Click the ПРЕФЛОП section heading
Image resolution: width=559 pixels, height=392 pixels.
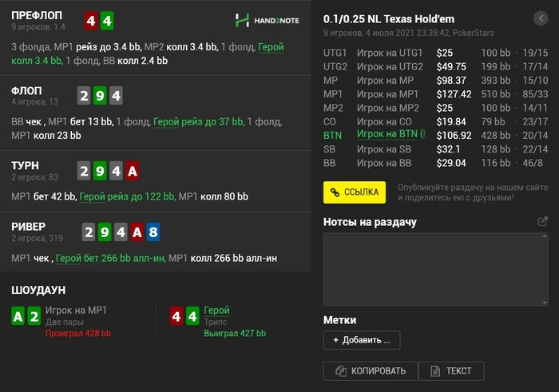click(x=37, y=15)
